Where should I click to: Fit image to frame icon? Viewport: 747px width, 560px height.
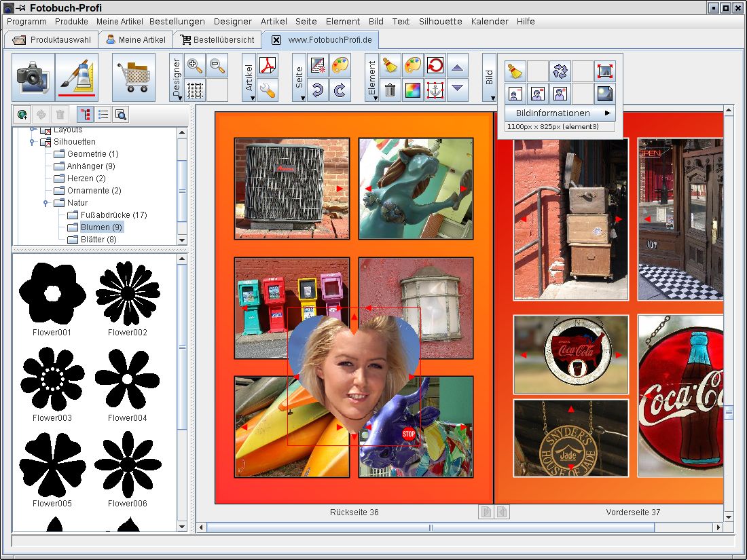click(604, 71)
